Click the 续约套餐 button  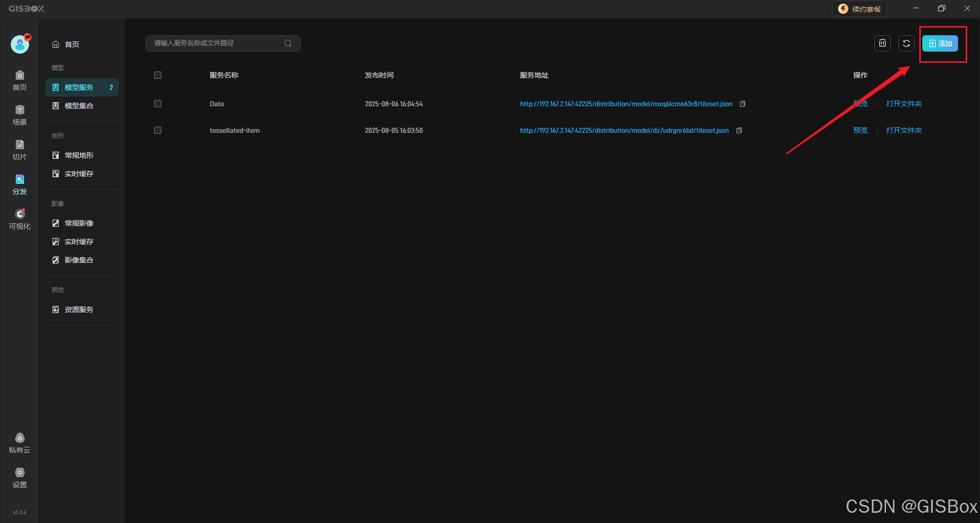860,9
